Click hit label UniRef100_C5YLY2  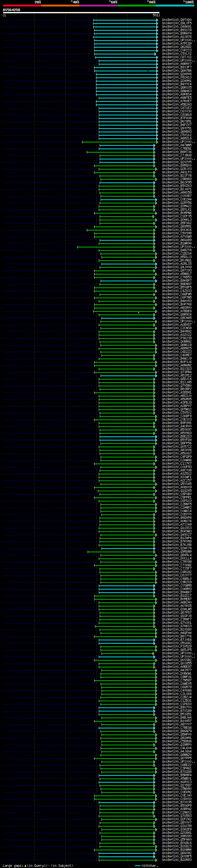(x=176, y=54)
